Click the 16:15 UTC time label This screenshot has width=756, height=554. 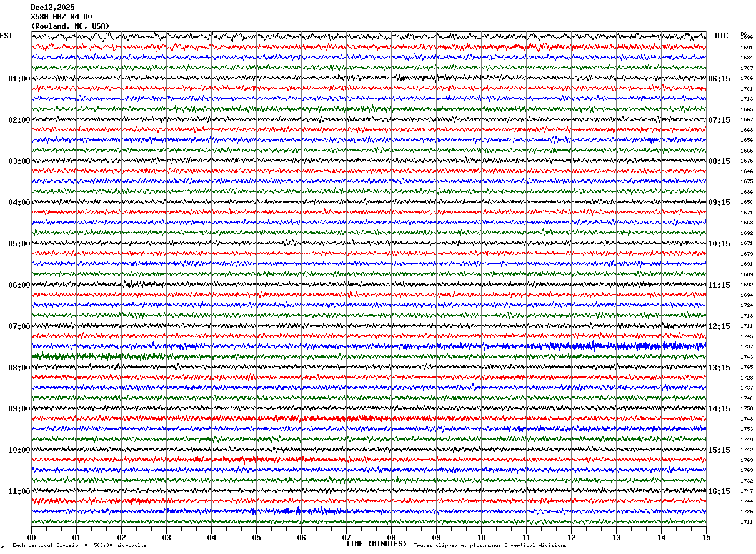pos(719,491)
